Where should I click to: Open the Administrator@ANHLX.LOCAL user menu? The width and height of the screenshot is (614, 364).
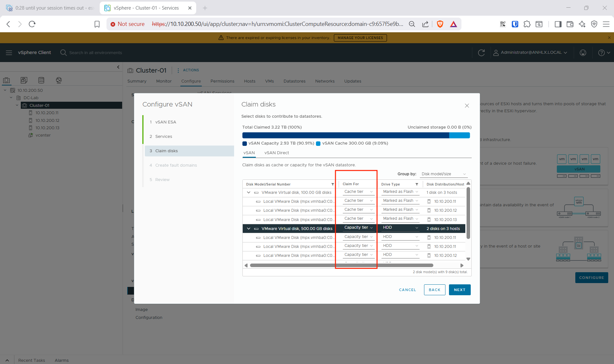click(x=530, y=52)
